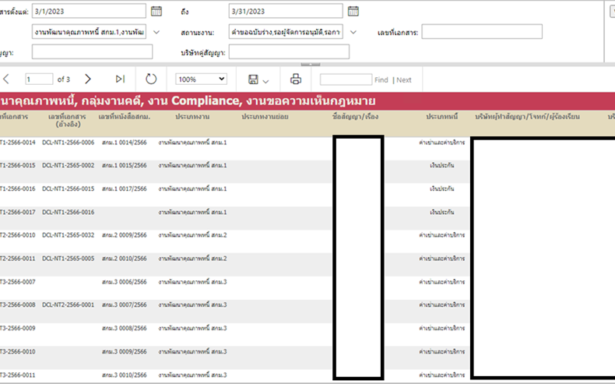
Task: Click letter number สกม.1 0014/2566
Action: click(x=124, y=142)
